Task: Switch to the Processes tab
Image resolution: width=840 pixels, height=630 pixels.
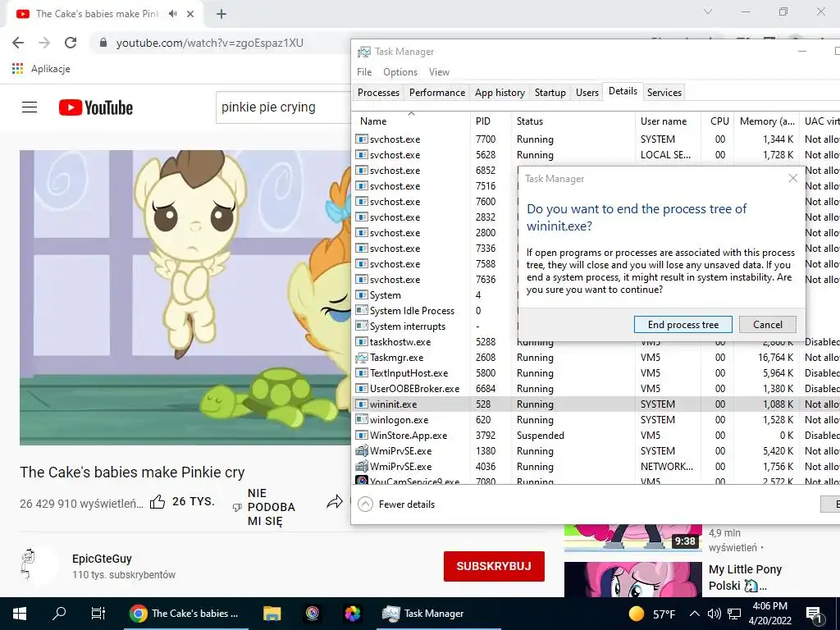Action: tap(378, 93)
